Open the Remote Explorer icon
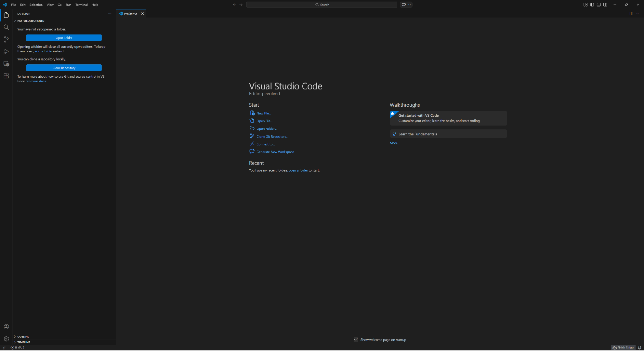 tap(6, 63)
